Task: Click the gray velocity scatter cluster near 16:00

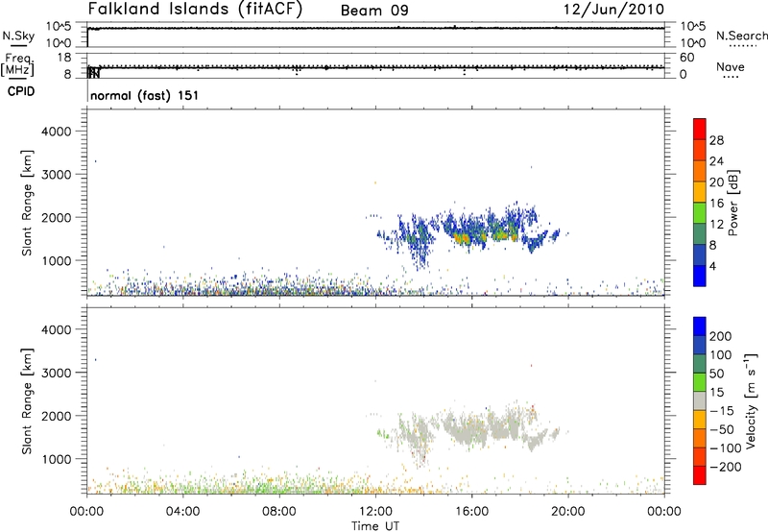Action: click(466, 428)
